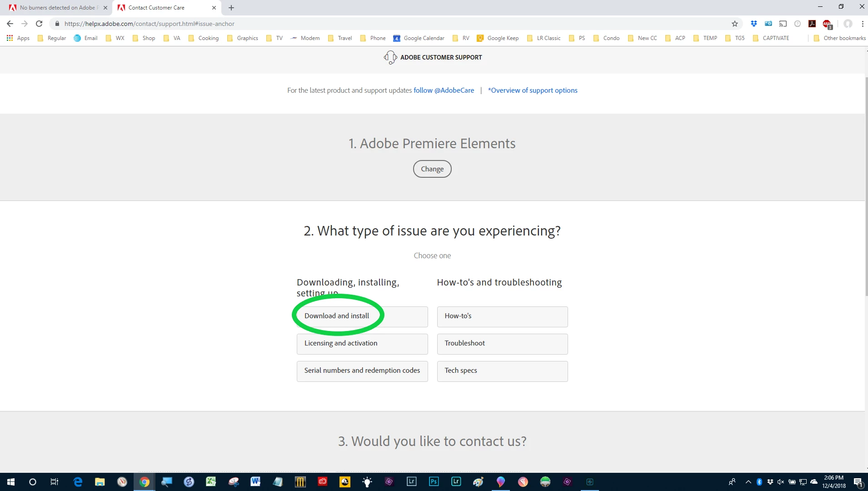868x491 pixels.
Task: Choose the Tech specs option
Action: point(502,371)
